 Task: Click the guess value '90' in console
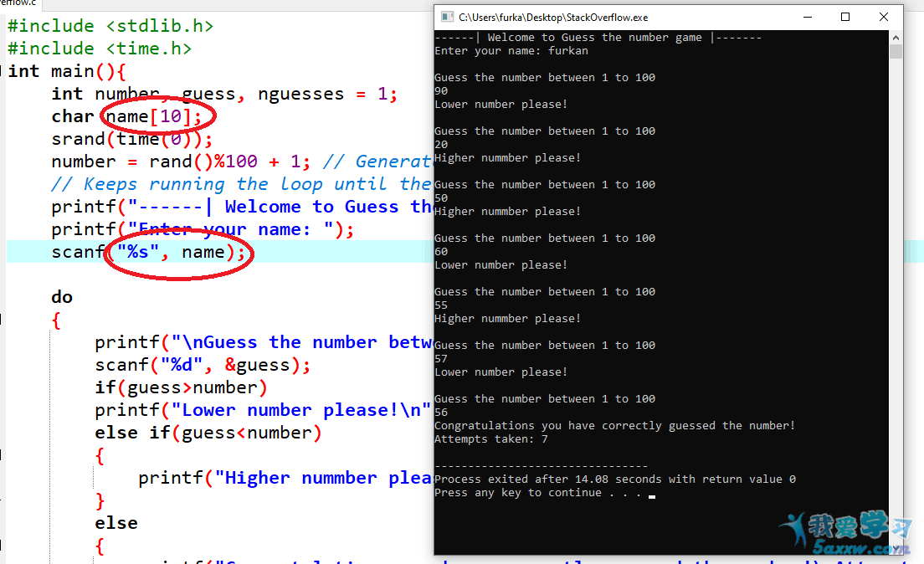click(x=441, y=90)
